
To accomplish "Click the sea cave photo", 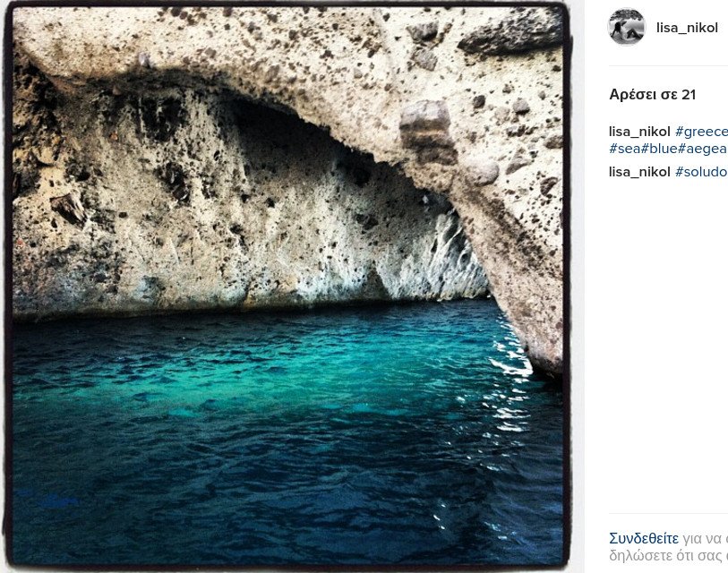I will tap(291, 286).
